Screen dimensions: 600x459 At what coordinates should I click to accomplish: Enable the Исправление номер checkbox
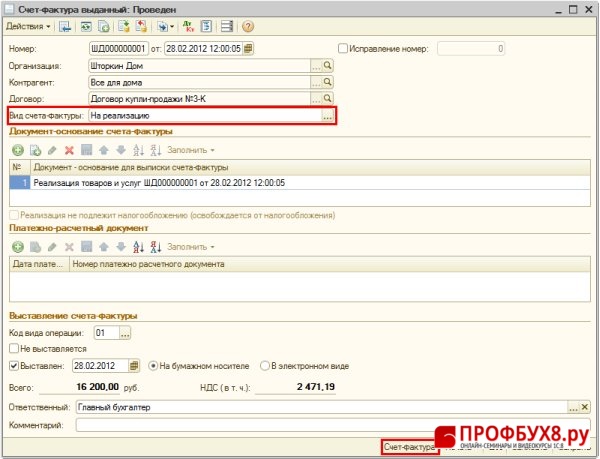pos(343,48)
